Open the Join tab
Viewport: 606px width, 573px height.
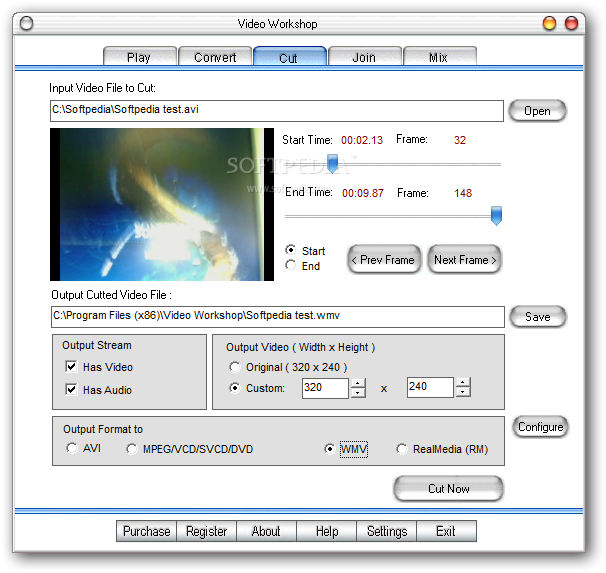coord(364,57)
